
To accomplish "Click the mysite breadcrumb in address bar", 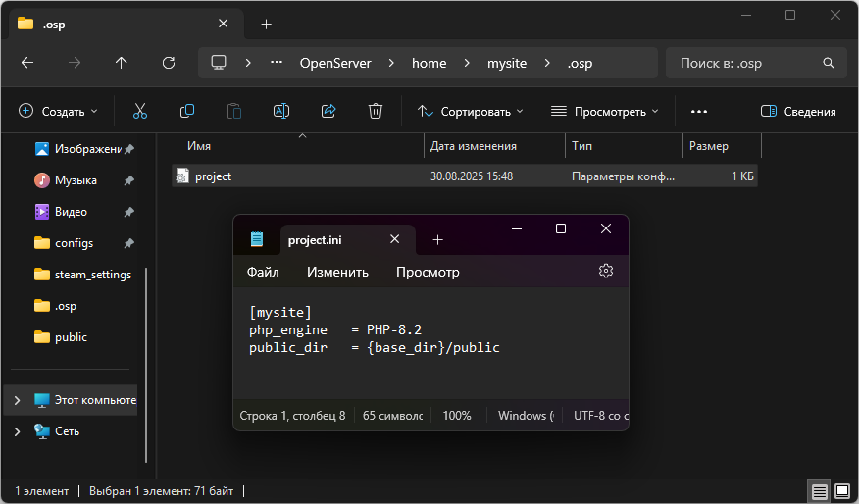I will [x=507, y=63].
